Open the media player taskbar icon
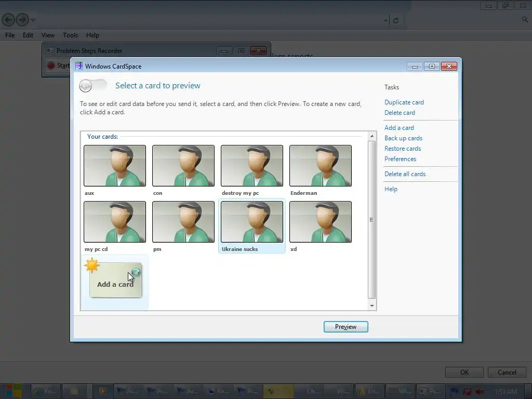This screenshot has width=532, height=399. tap(102, 391)
